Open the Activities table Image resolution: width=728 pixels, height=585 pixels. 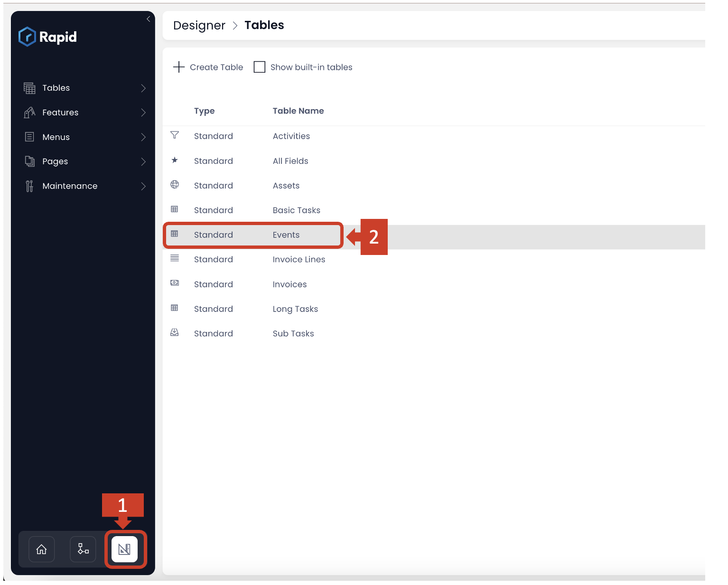pos(291,136)
